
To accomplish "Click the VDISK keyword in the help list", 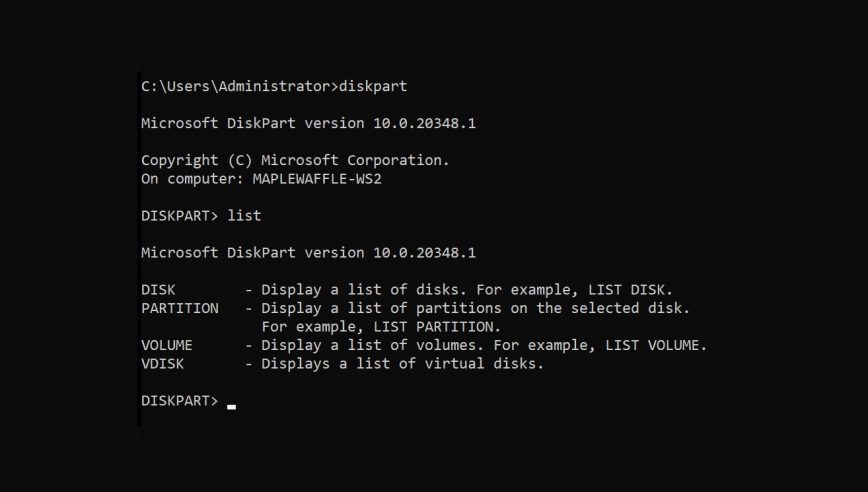I will (162, 364).
